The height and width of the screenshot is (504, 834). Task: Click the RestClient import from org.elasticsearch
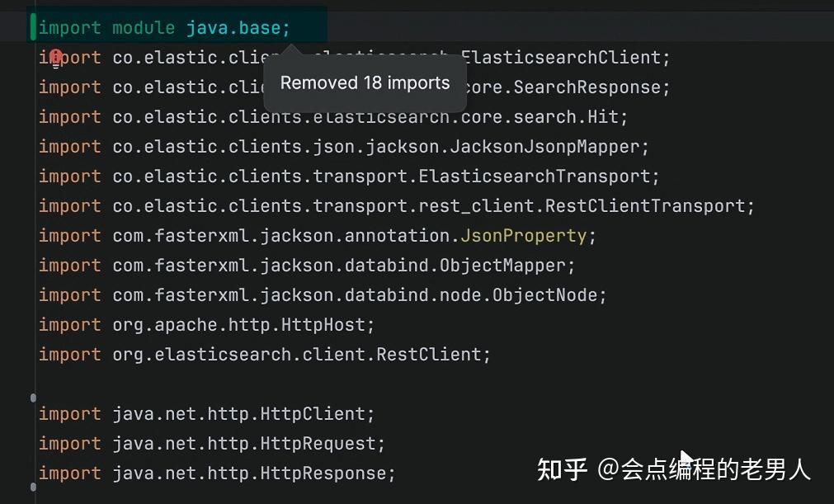click(264, 353)
